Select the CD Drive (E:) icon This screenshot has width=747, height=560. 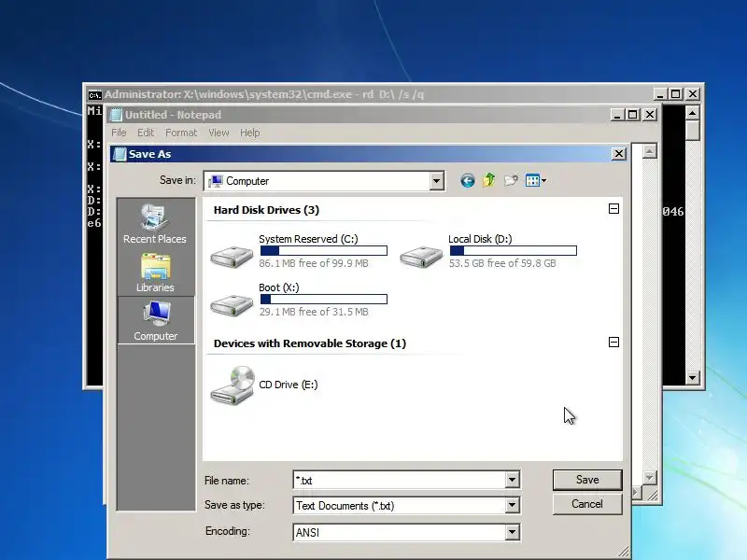point(233,385)
